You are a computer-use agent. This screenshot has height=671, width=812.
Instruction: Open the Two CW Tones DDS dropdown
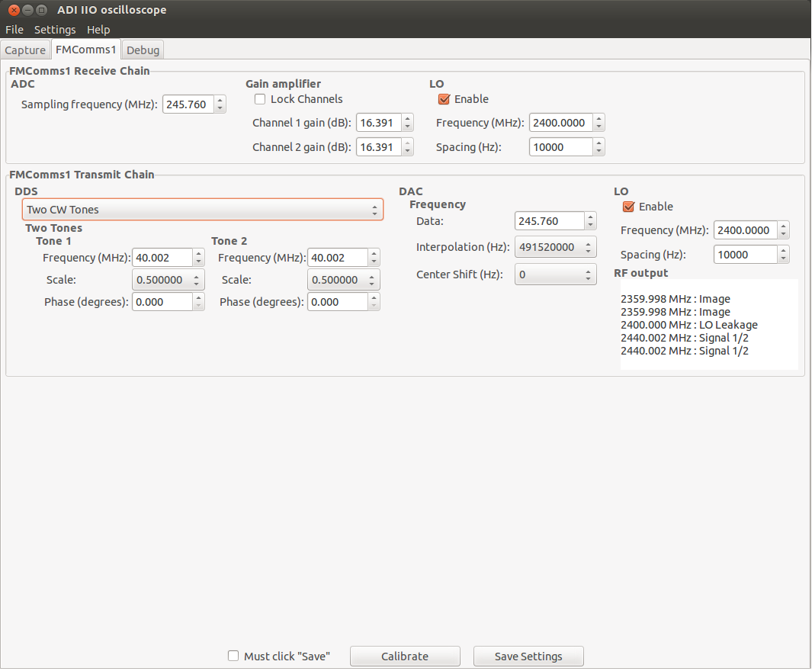point(203,210)
